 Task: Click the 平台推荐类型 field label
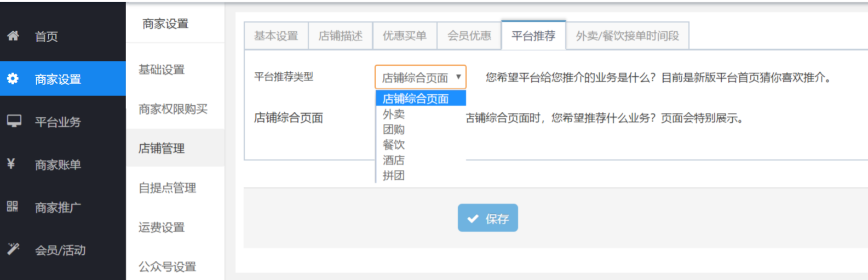(284, 77)
